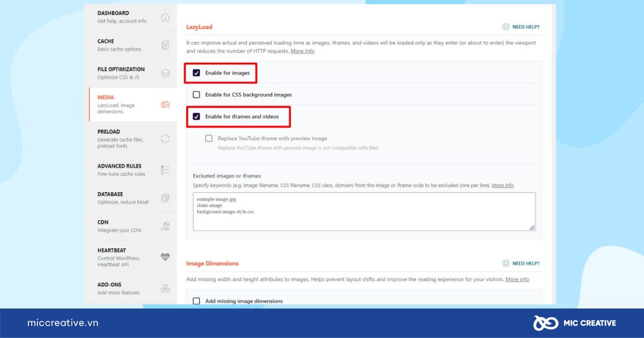Click the CDN globe icon
The width and height of the screenshot is (644, 338).
click(x=165, y=226)
